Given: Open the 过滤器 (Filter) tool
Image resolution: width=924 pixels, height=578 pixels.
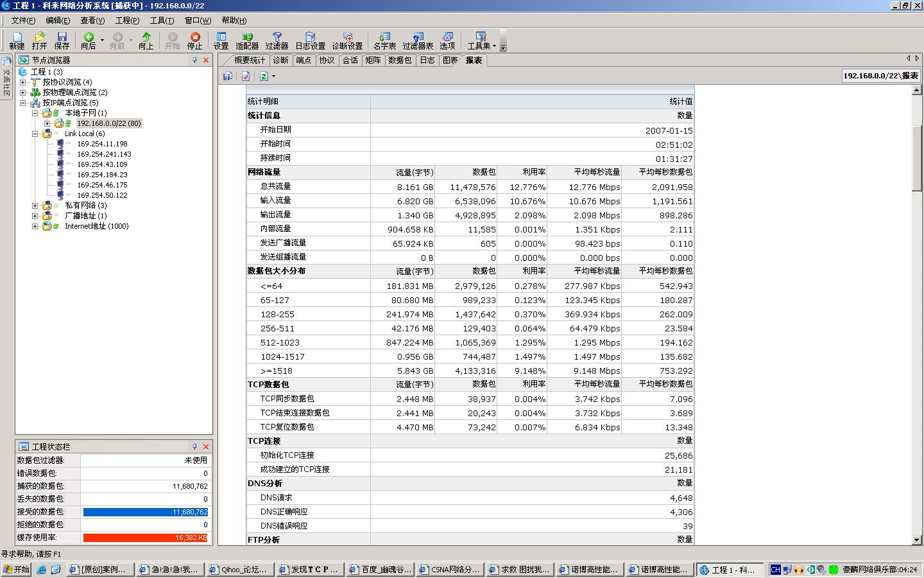Looking at the screenshot, I should pos(277,41).
